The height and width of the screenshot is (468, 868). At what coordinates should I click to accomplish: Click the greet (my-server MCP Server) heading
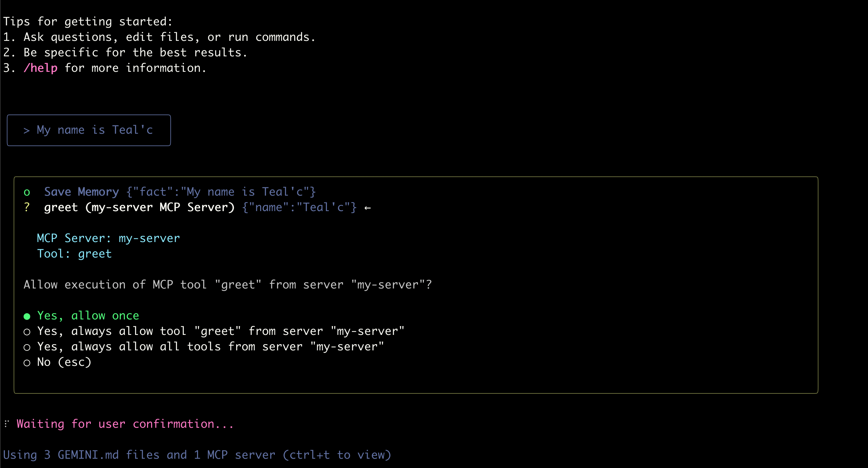[139, 207]
